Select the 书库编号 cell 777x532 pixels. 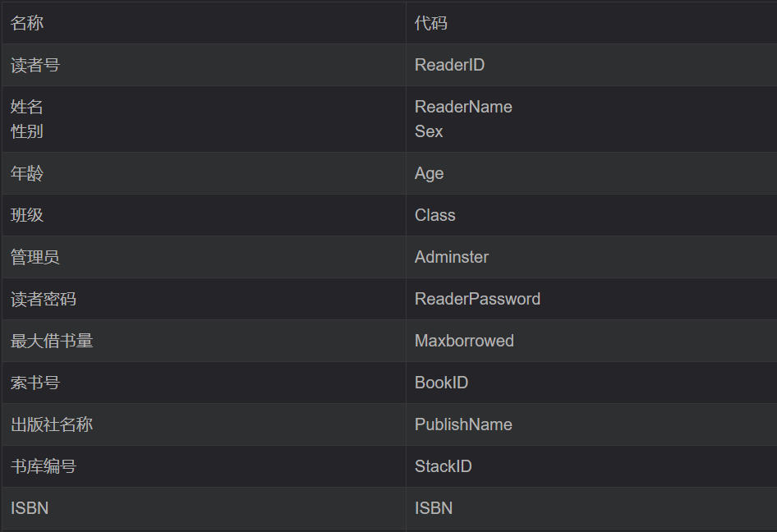click(x=44, y=466)
